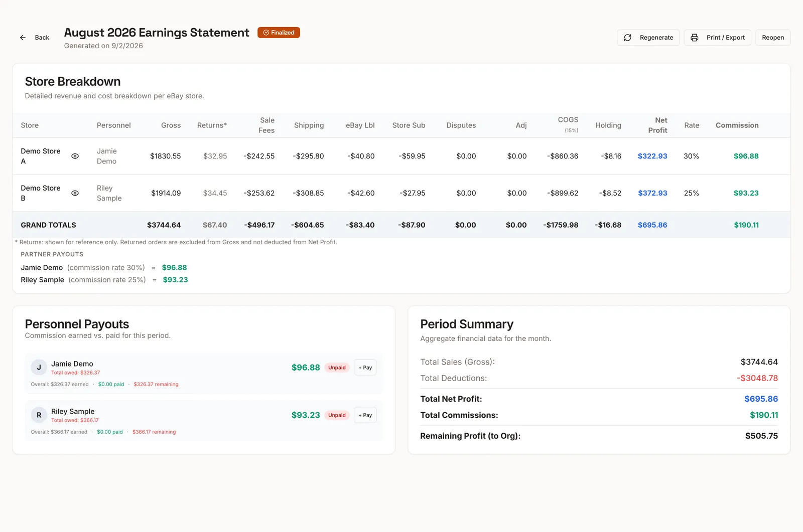The width and height of the screenshot is (803, 532).
Task: Click the Commission column header
Action: coord(737,125)
